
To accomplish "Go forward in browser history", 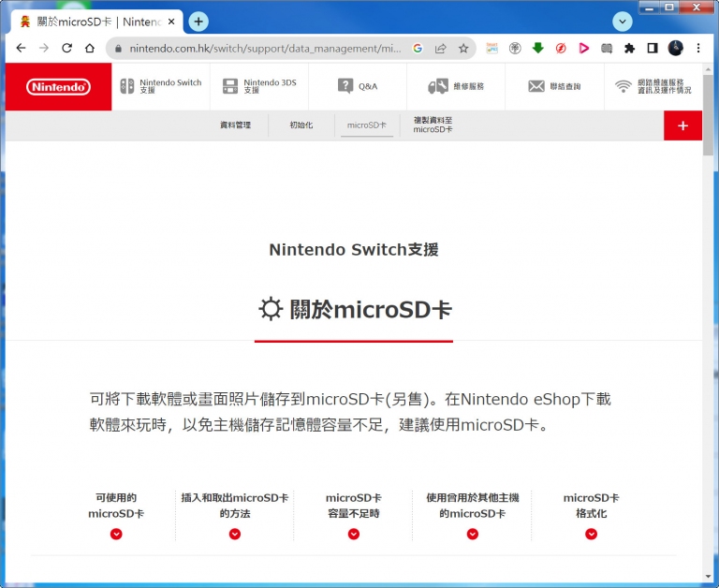I will click(44, 48).
